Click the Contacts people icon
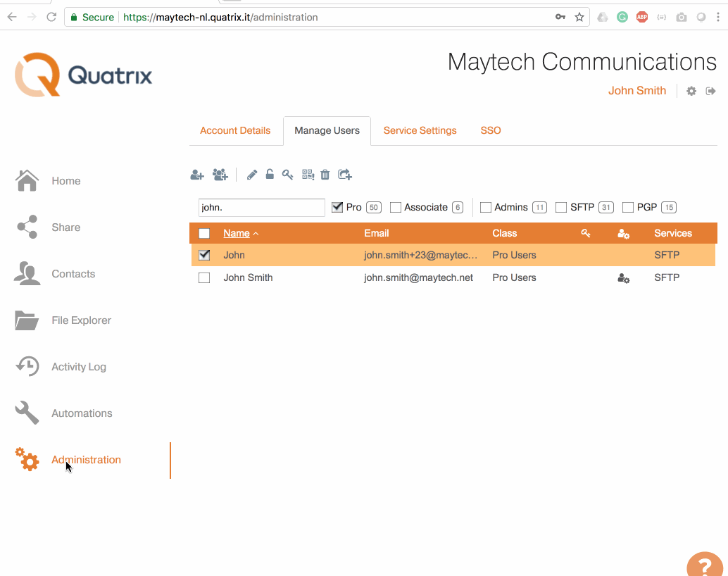 click(x=27, y=273)
